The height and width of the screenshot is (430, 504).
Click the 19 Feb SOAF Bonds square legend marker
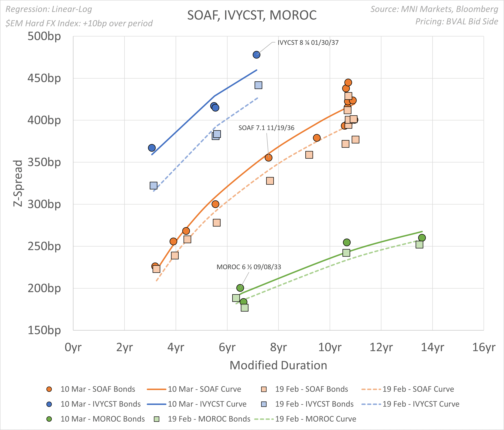pyautogui.click(x=264, y=389)
